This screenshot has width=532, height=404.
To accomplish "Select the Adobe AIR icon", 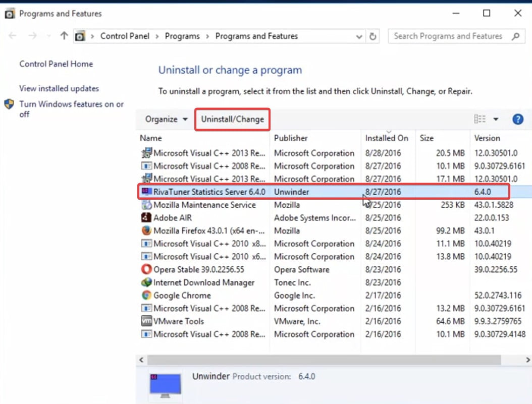I will click(146, 217).
